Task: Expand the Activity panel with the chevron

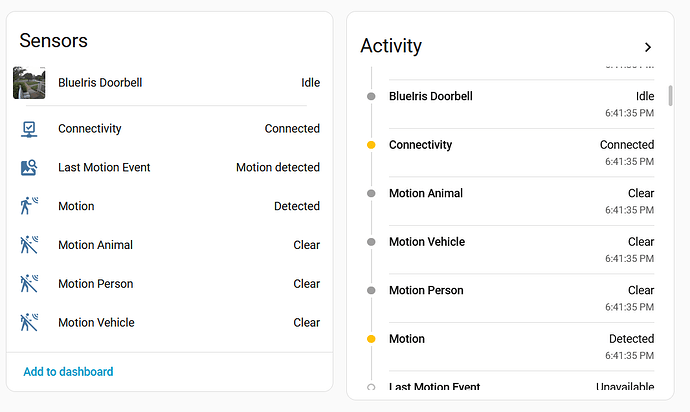Action: (648, 47)
